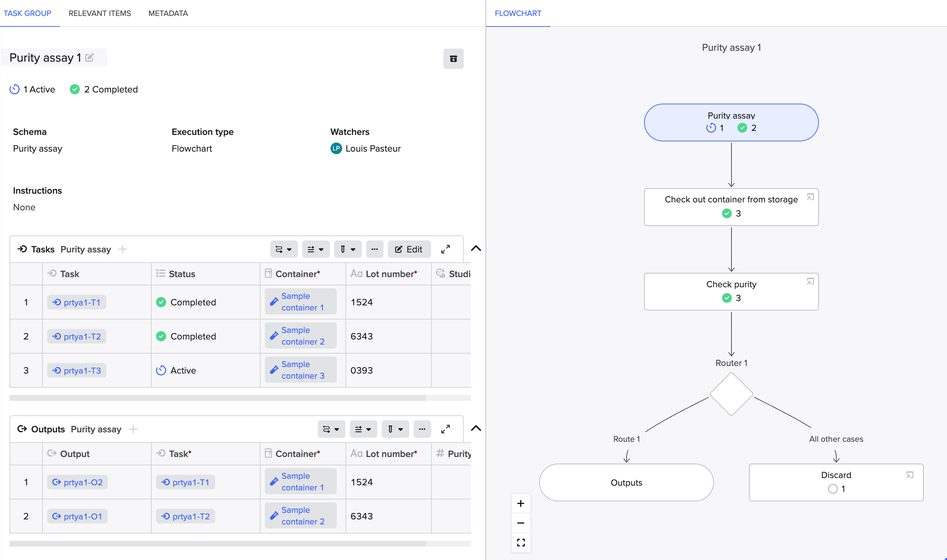
Task: Select the Check out container from storage node
Action: (731, 207)
